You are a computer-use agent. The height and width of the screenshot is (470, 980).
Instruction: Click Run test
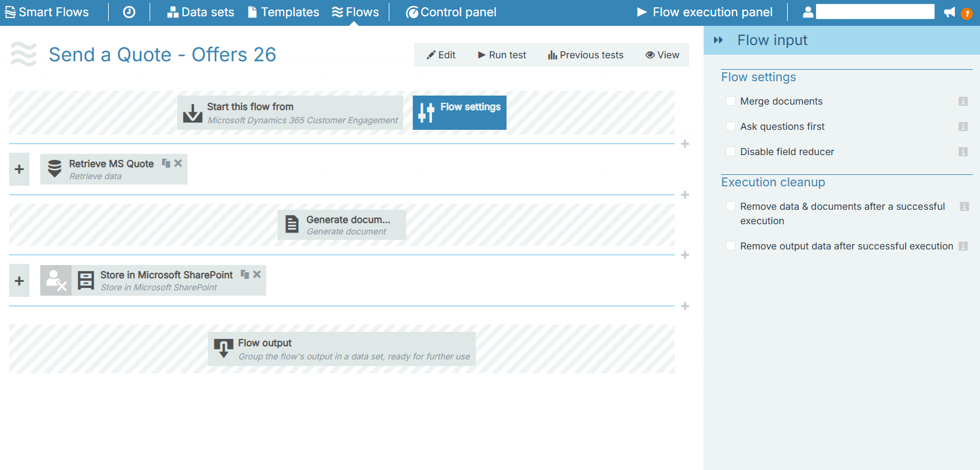click(x=502, y=55)
